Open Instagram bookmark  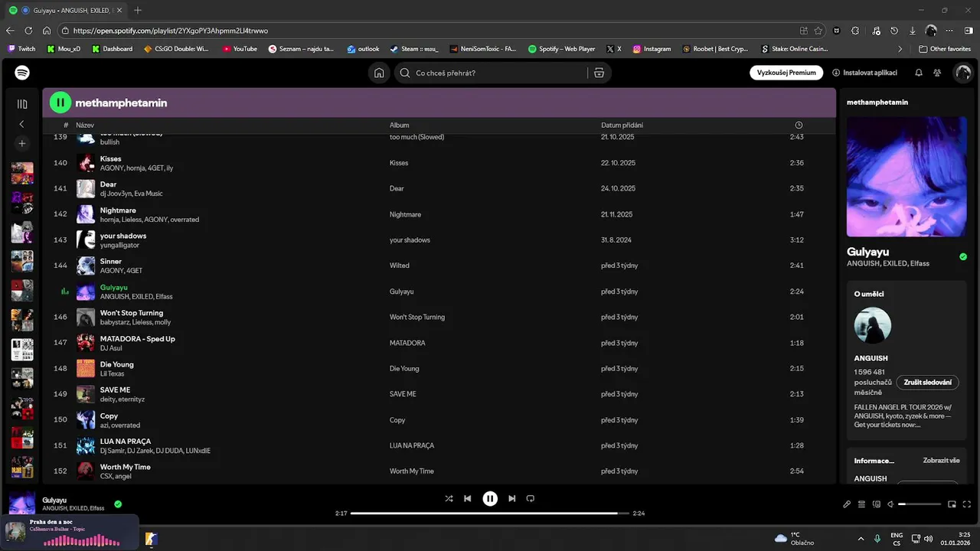(x=652, y=49)
